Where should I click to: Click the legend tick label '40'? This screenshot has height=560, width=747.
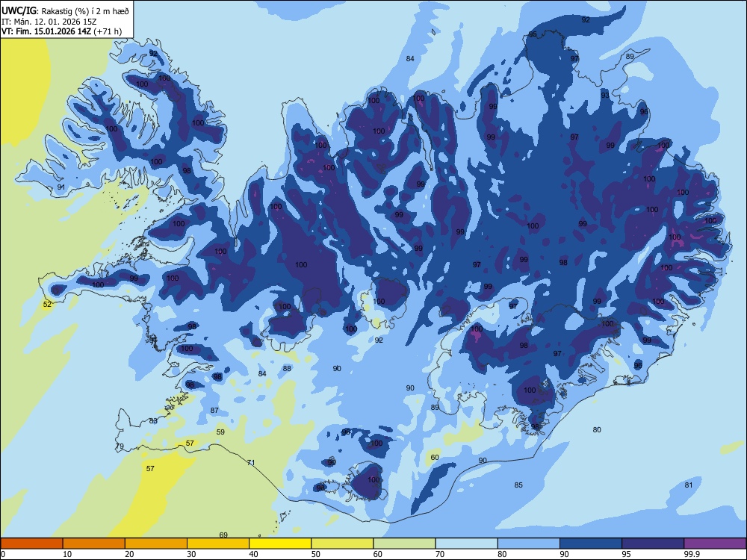(253, 554)
